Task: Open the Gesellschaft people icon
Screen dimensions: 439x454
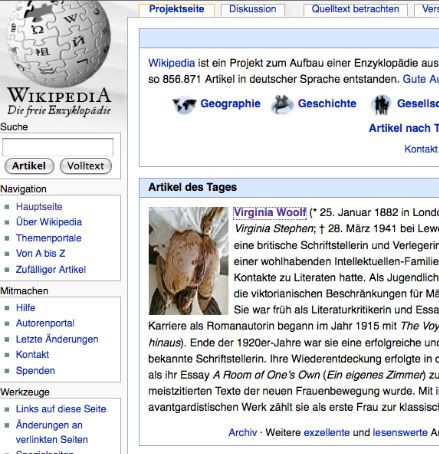Action: click(381, 105)
